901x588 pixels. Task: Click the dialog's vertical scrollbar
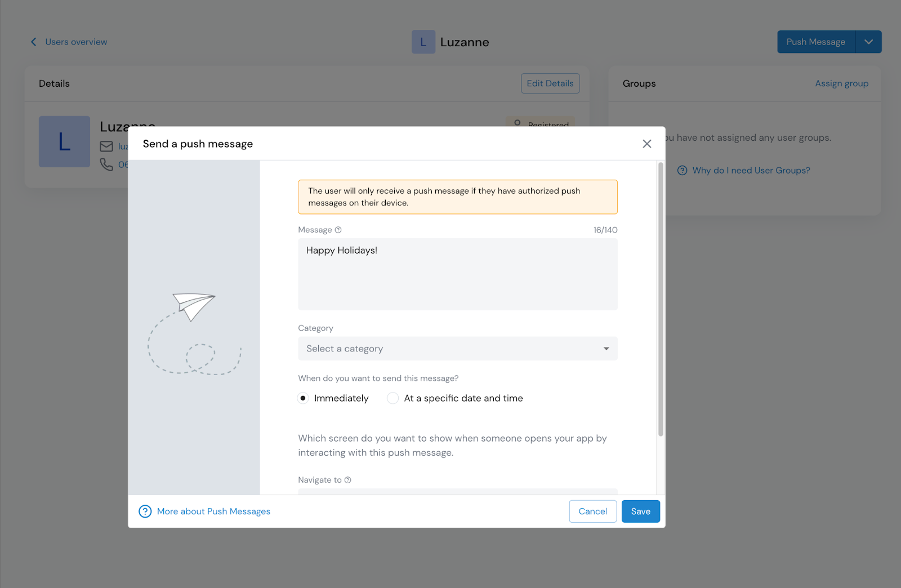[x=661, y=299]
